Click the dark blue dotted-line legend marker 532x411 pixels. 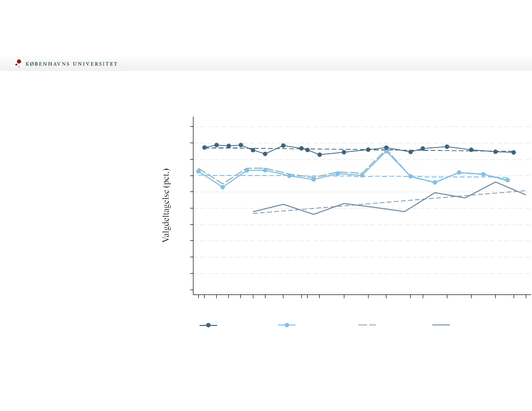click(208, 325)
